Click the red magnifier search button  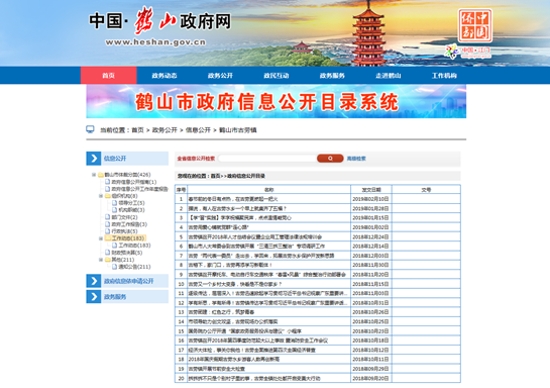click(330, 159)
